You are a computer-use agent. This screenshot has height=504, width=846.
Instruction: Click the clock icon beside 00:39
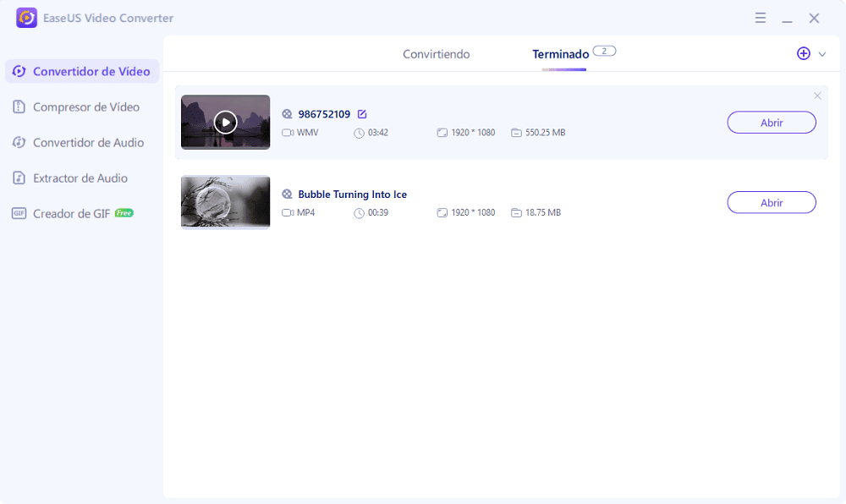coord(359,213)
